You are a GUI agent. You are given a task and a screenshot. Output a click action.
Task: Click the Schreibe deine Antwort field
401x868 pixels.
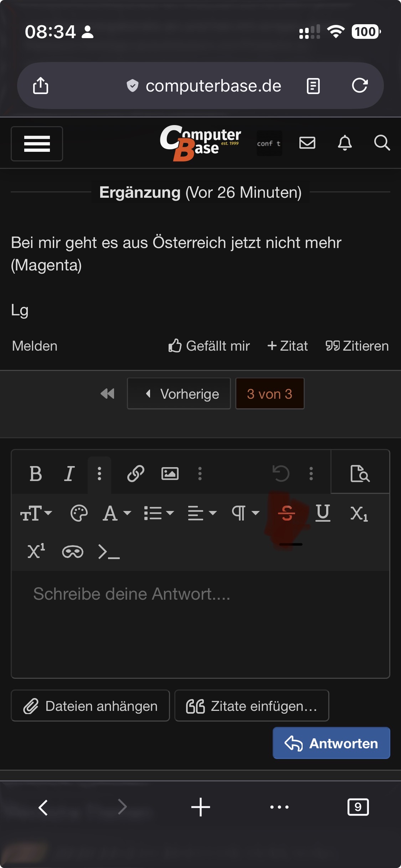click(200, 624)
